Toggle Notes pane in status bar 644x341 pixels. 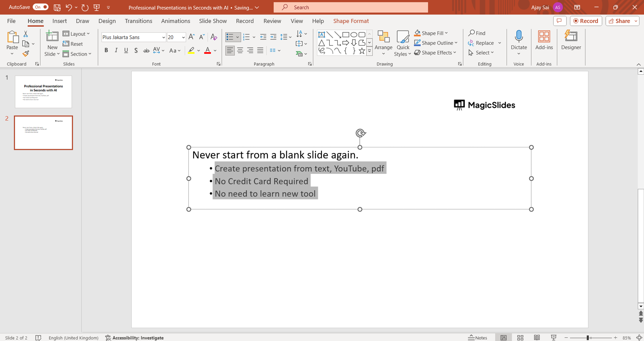click(x=478, y=337)
